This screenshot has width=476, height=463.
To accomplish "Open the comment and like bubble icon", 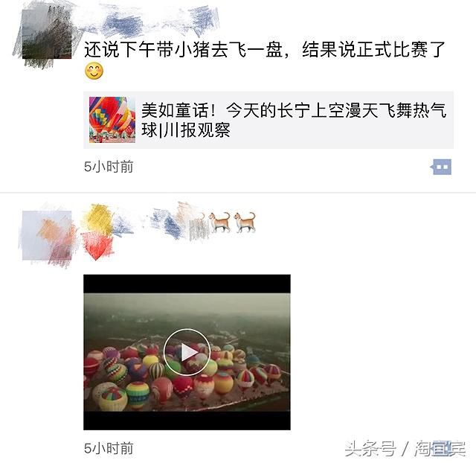I will pos(441,167).
